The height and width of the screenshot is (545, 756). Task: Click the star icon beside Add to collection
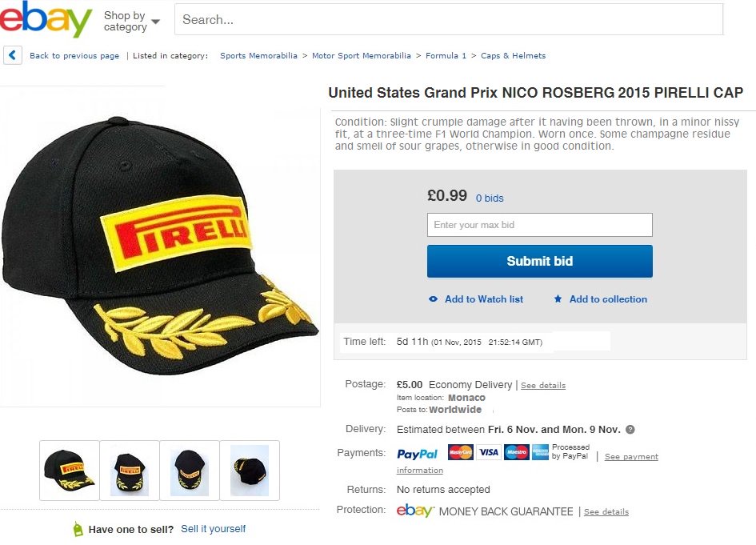pos(558,299)
